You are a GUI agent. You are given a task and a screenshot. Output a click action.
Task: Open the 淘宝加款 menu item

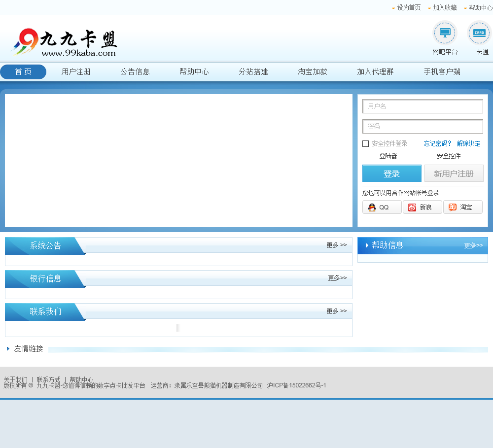[x=313, y=71]
